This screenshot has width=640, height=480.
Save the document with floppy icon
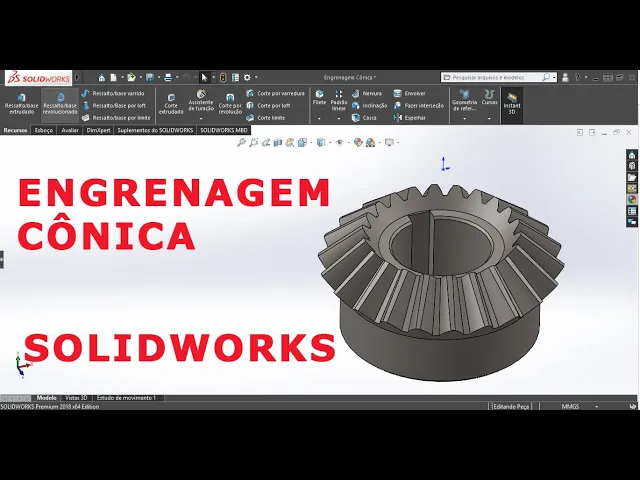pyautogui.click(x=150, y=78)
